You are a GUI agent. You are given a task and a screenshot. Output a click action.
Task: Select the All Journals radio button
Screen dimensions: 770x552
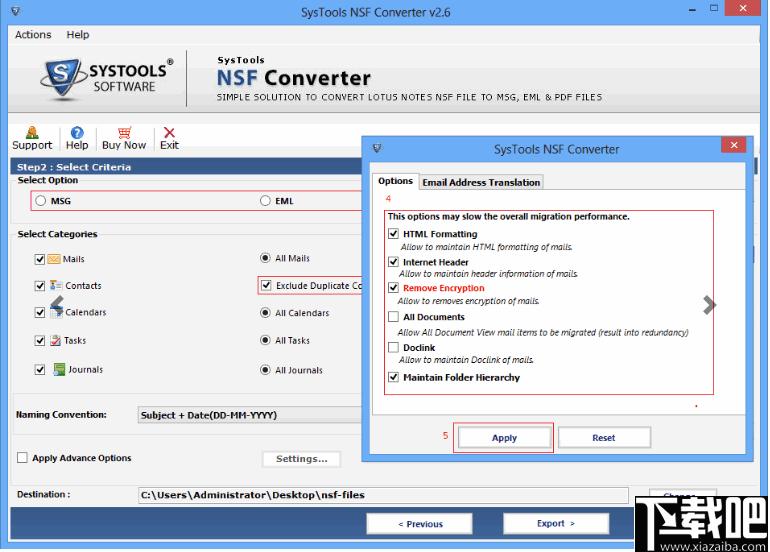(x=265, y=370)
